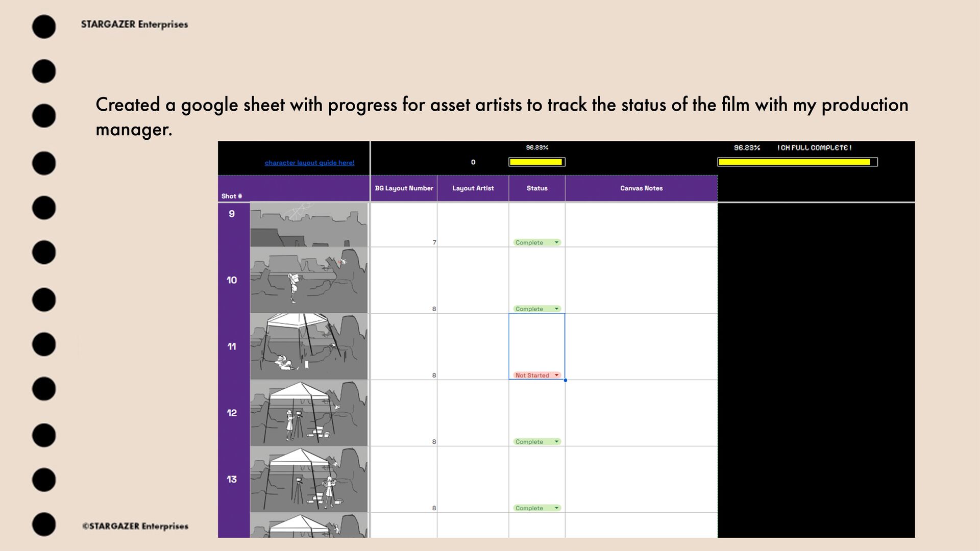Click shot 11 tent storyboard thumbnail

308,346
